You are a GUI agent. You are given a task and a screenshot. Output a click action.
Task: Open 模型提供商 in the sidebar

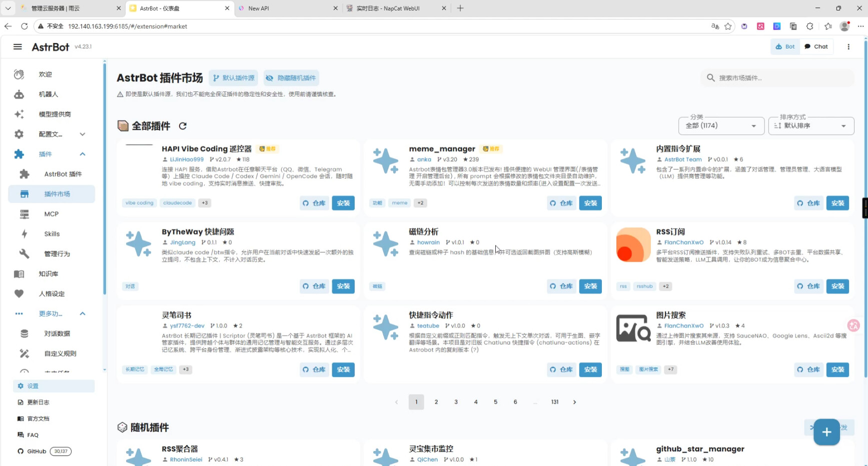(55, 114)
